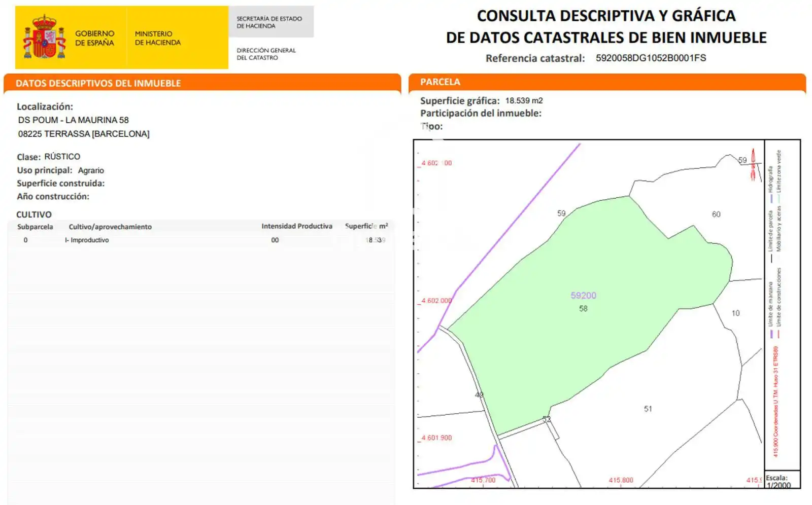Click the 18.539 table cell under Superficie

[x=376, y=240]
